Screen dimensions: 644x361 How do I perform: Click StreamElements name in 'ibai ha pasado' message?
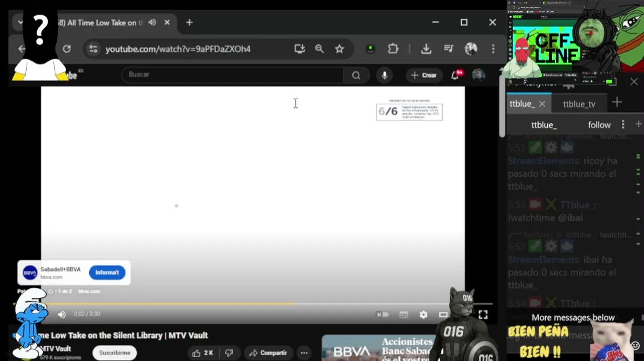(x=543, y=260)
